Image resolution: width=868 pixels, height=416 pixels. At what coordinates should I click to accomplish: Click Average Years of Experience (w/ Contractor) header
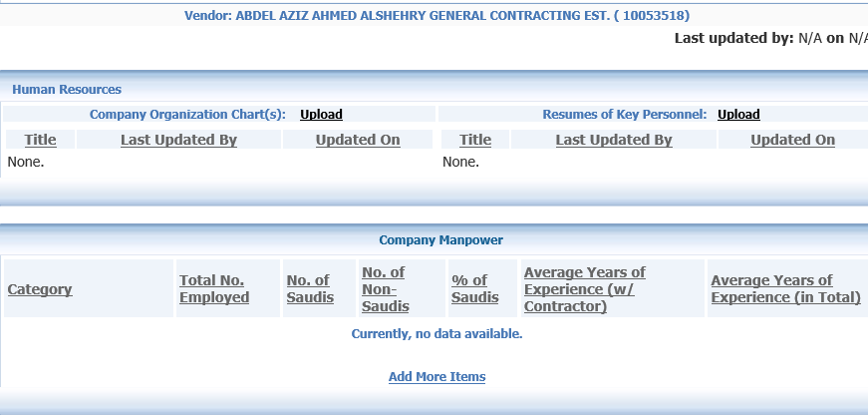pos(585,289)
